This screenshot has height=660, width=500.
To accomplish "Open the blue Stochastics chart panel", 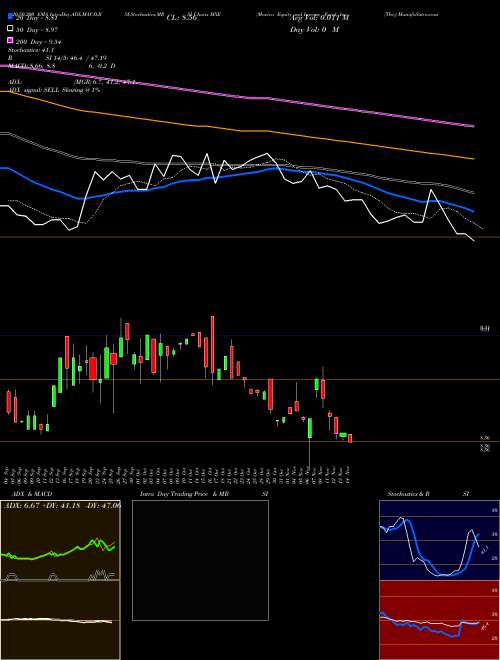I will [x=439, y=540].
